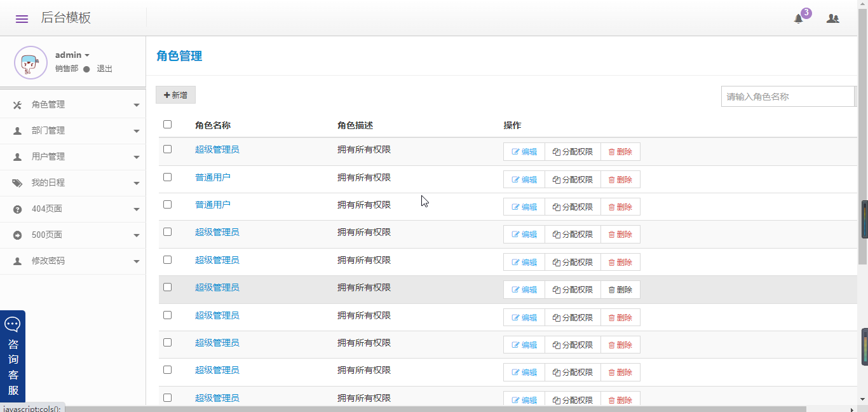Click the admin avatar image
Image resolution: width=868 pixels, height=412 pixels.
tap(31, 62)
